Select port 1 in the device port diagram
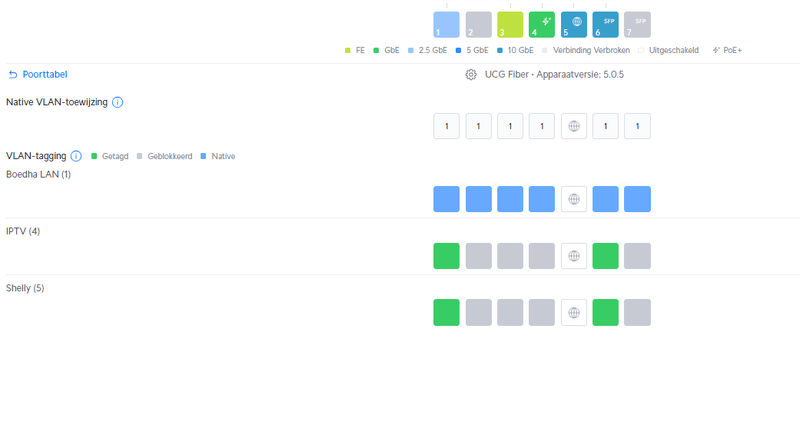800x422 pixels. [446, 24]
